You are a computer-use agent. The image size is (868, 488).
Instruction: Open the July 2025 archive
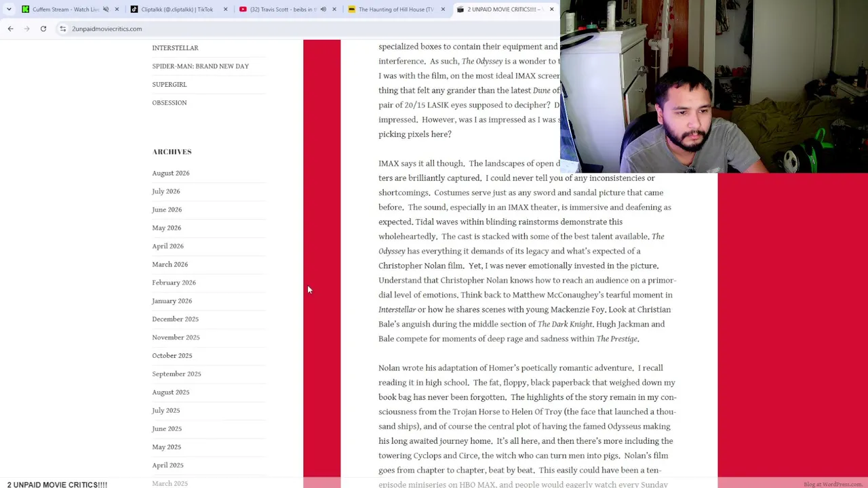(165, 411)
